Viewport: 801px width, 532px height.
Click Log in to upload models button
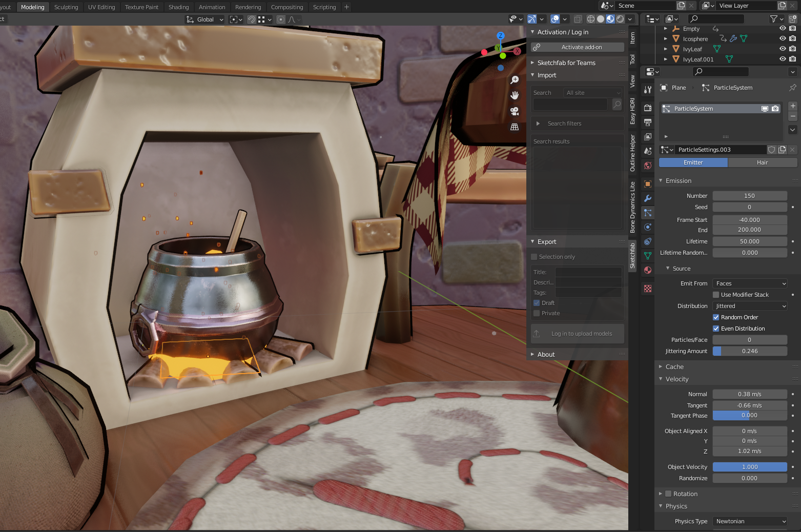tap(577, 334)
